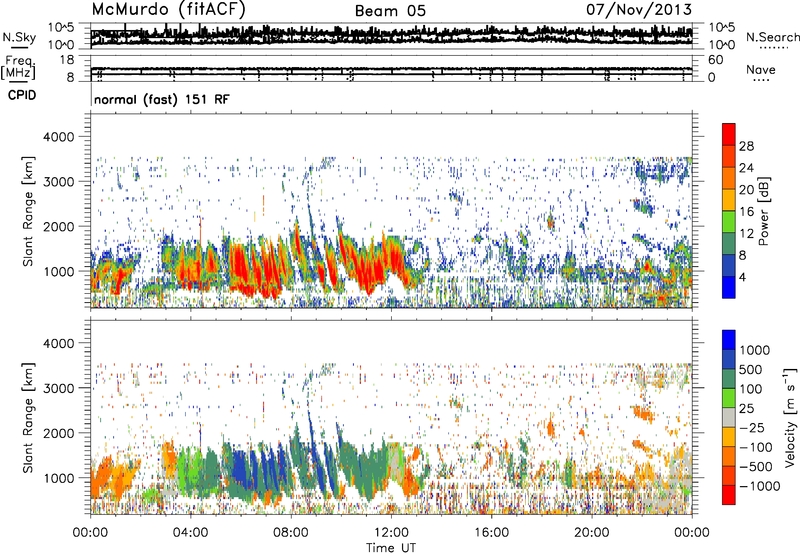Click the power panel 'Slant Range [km]' label
The width and height of the screenshot is (800, 554).
28,211
